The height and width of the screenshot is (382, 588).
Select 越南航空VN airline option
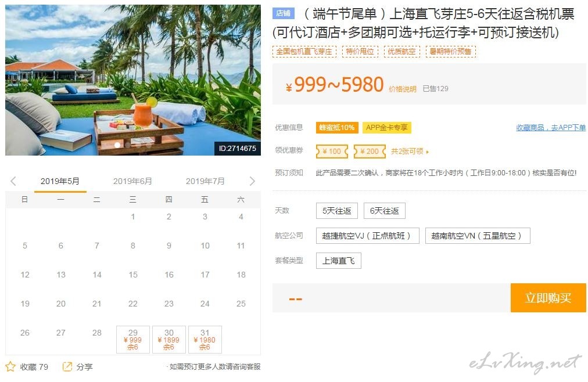pyautogui.click(x=478, y=236)
